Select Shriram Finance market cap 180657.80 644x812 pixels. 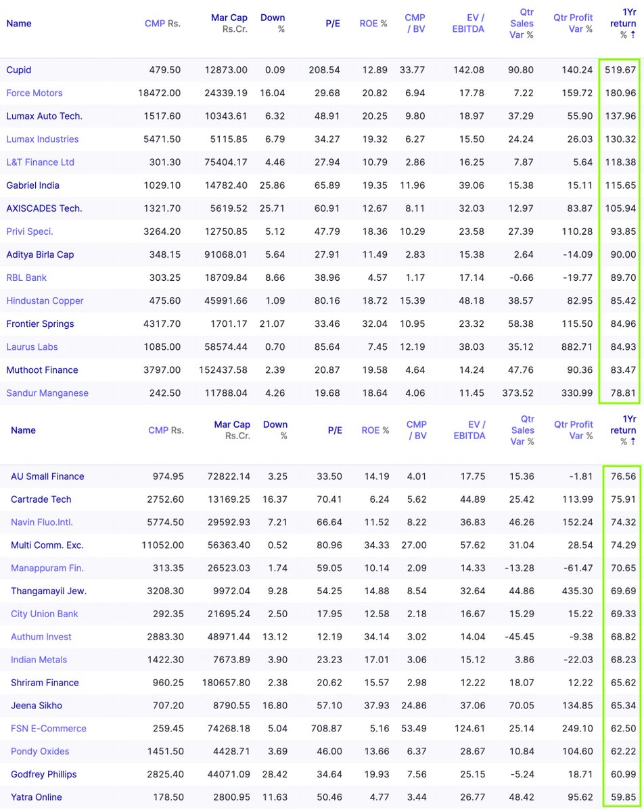226,683
